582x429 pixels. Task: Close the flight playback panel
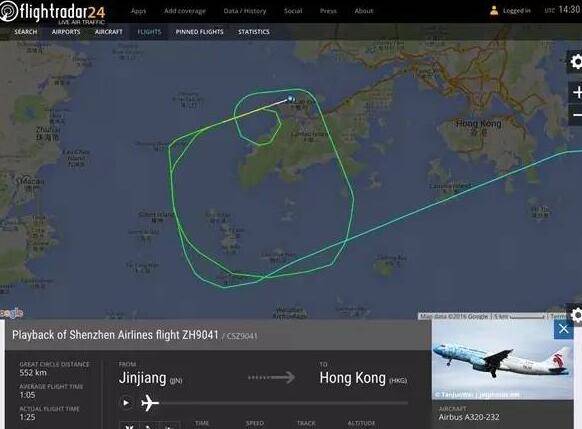pos(563,329)
